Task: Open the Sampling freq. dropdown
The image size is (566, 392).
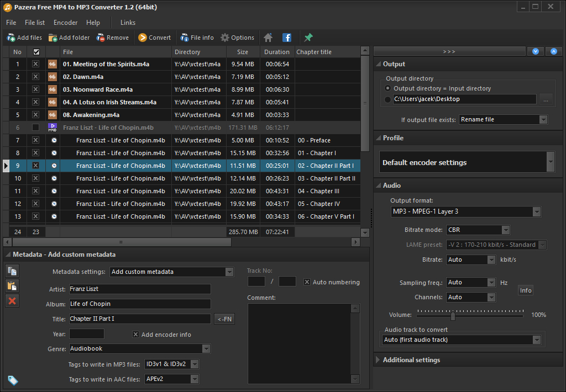Action: coord(471,282)
